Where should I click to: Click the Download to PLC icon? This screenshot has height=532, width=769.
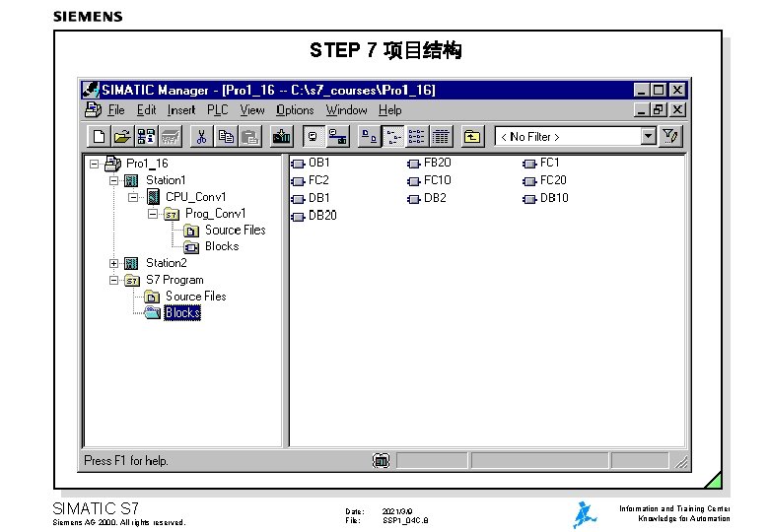point(282,136)
